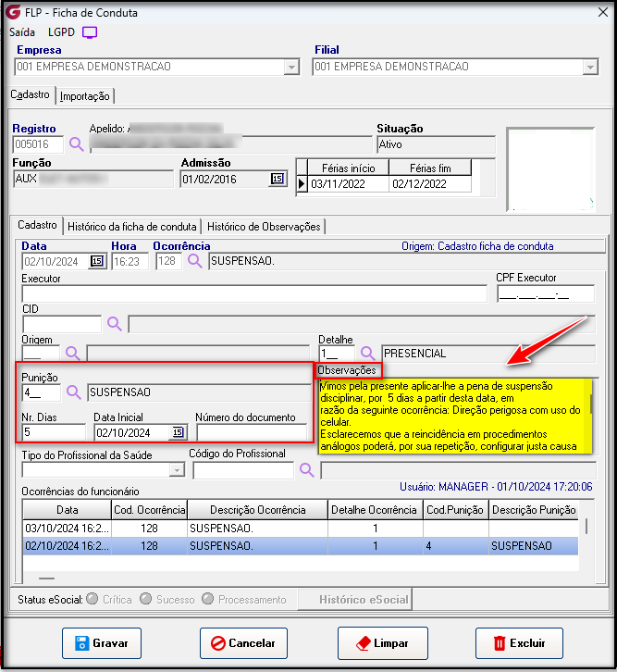Click the Limpar button
The width and height of the screenshot is (617, 672).
pos(383,643)
